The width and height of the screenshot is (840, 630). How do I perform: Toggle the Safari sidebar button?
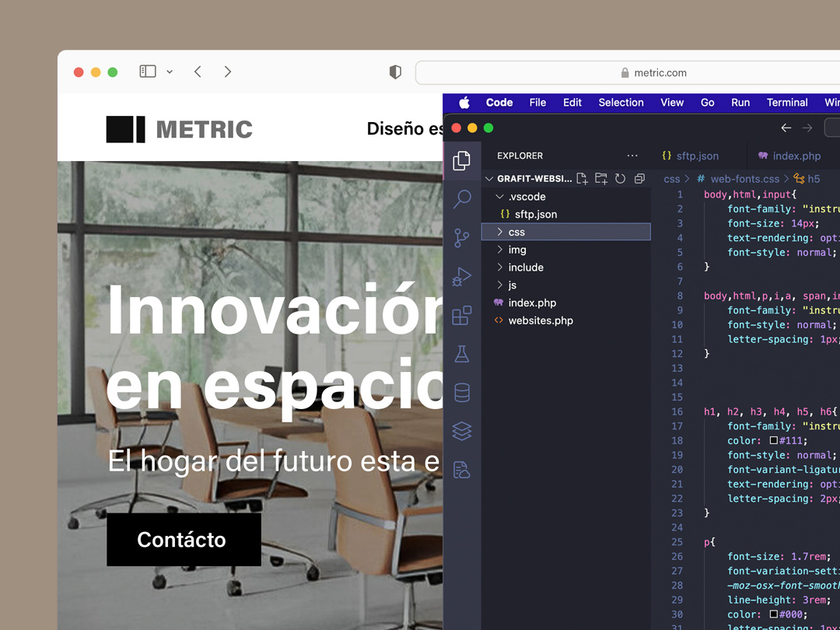(x=148, y=72)
